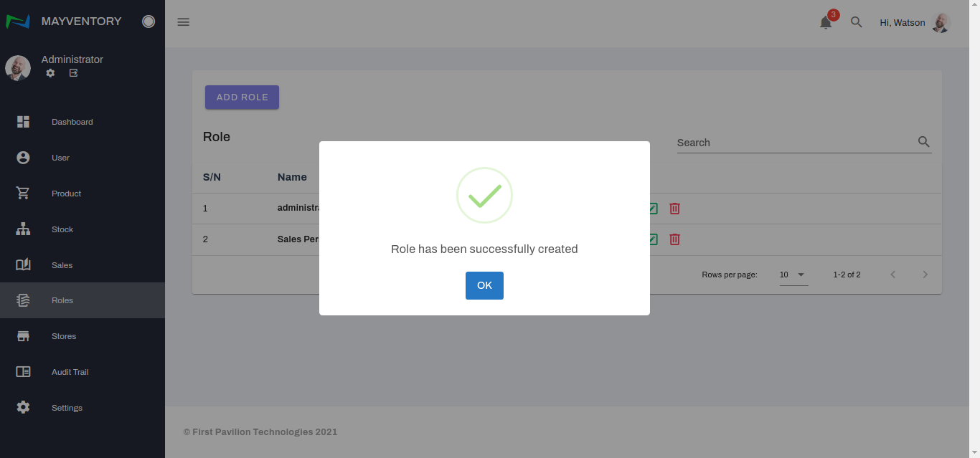Click the edit icon for Sales Person row
980x458 pixels.
point(653,239)
